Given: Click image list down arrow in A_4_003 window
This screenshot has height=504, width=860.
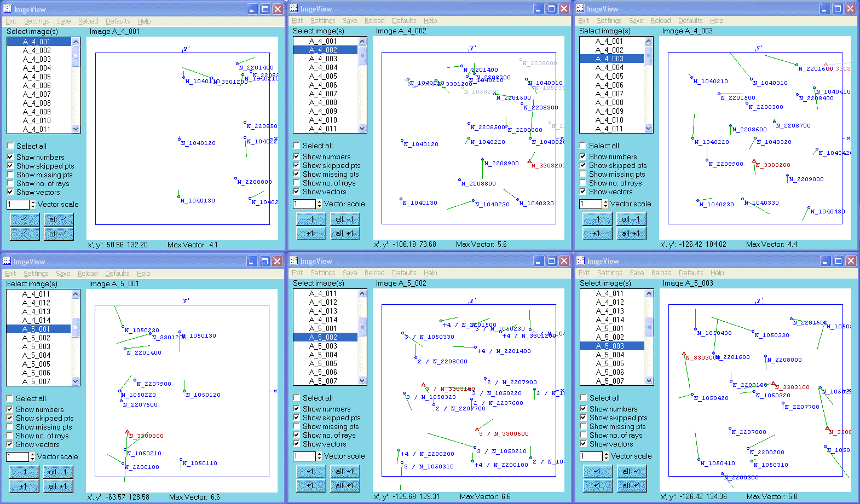Looking at the screenshot, I should [648, 129].
